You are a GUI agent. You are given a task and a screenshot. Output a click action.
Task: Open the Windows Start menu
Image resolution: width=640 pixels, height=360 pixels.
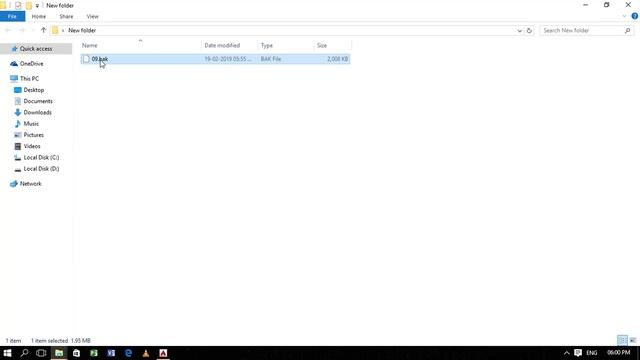click(x=7, y=353)
